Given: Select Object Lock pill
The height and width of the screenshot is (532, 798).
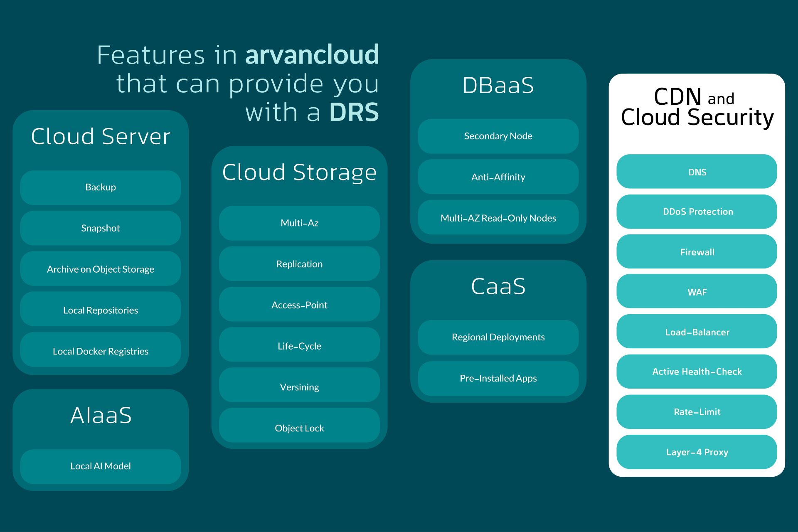Looking at the screenshot, I should 299,428.
